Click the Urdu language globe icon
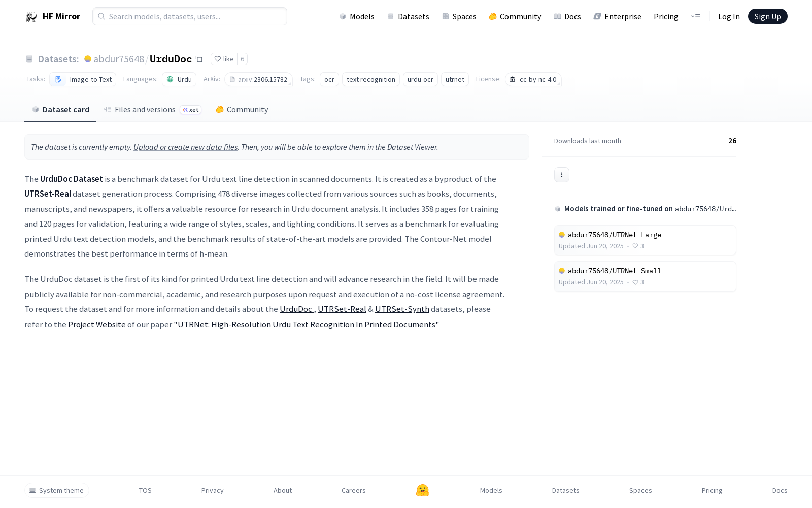 [170, 79]
